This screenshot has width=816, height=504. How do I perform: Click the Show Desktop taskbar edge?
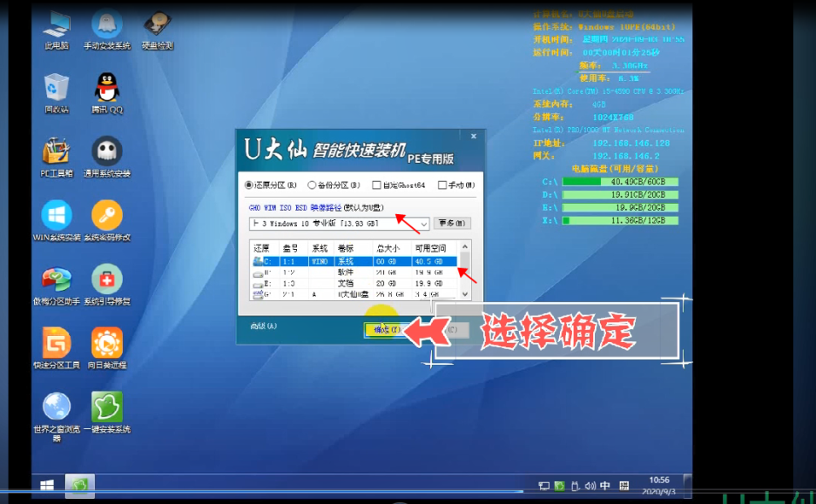pos(687,485)
